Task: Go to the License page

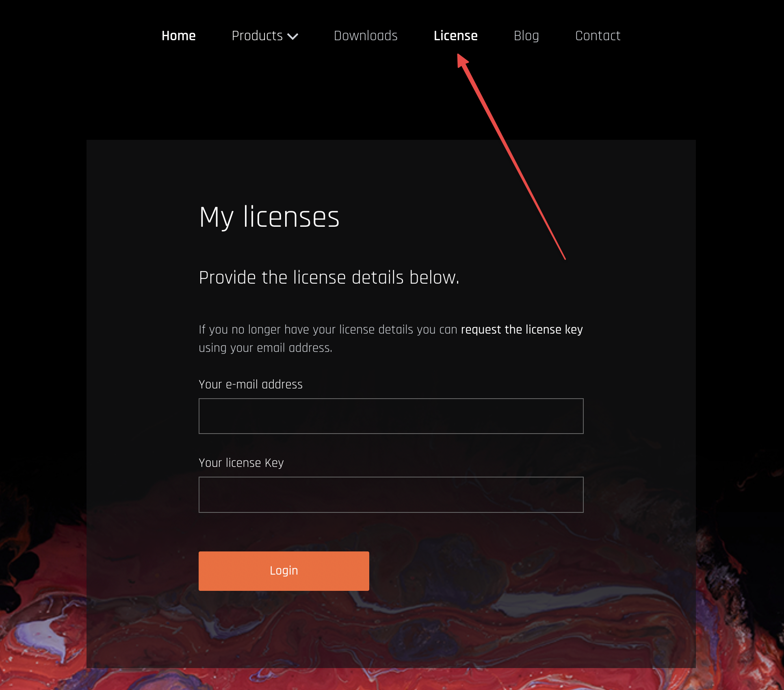Action: tap(455, 36)
